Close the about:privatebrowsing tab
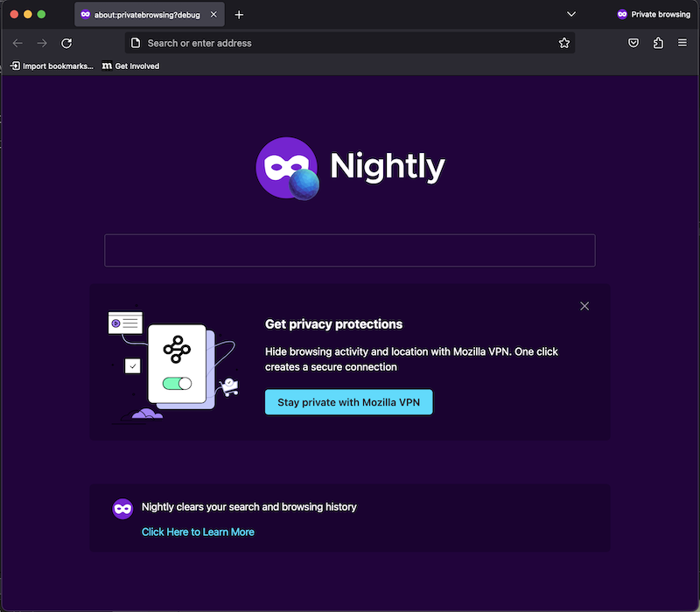This screenshot has width=700, height=612. pyautogui.click(x=213, y=15)
